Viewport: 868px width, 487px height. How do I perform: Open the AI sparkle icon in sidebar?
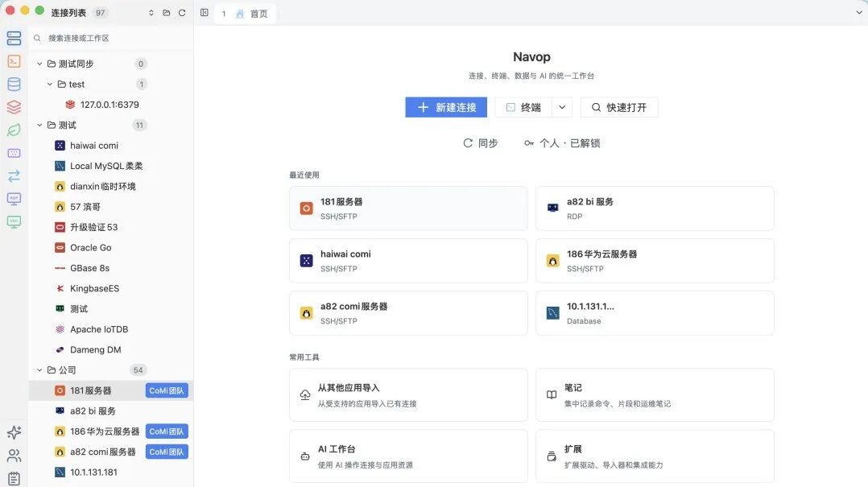[14, 432]
